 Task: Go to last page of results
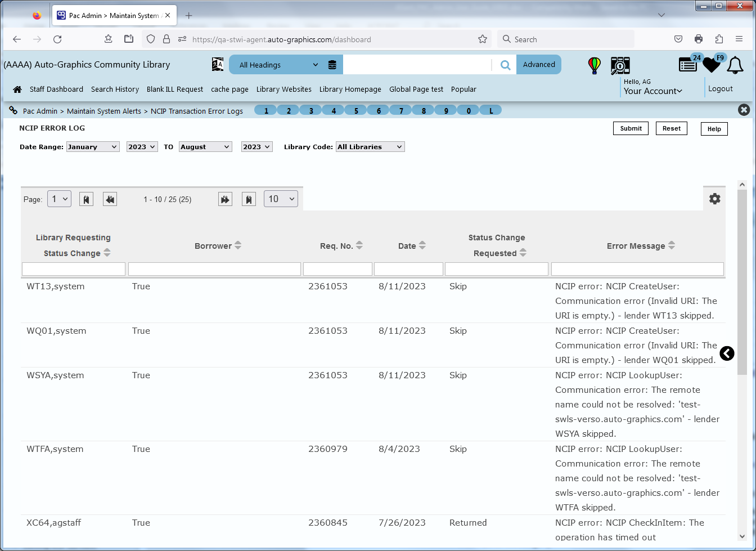(249, 199)
